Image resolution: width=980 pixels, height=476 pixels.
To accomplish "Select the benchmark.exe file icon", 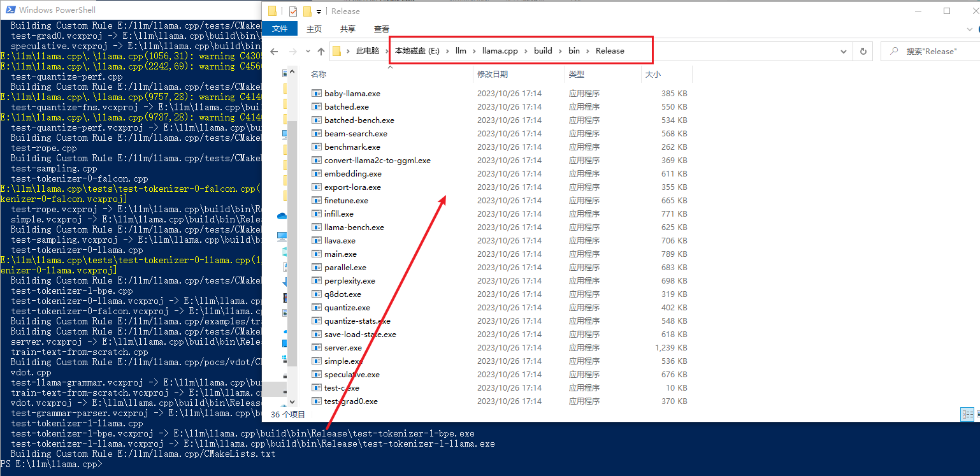I will pyautogui.click(x=317, y=147).
